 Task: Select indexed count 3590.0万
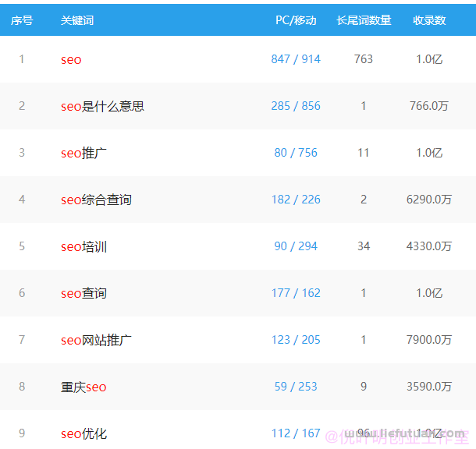coord(429,387)
